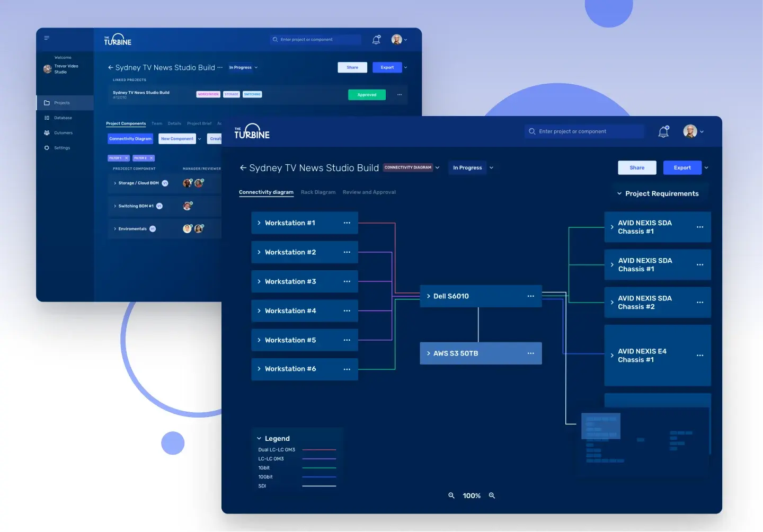This screenshot has height=532, width=763.
Task: Click the green Approved button
Action: [x=367, y=95]
